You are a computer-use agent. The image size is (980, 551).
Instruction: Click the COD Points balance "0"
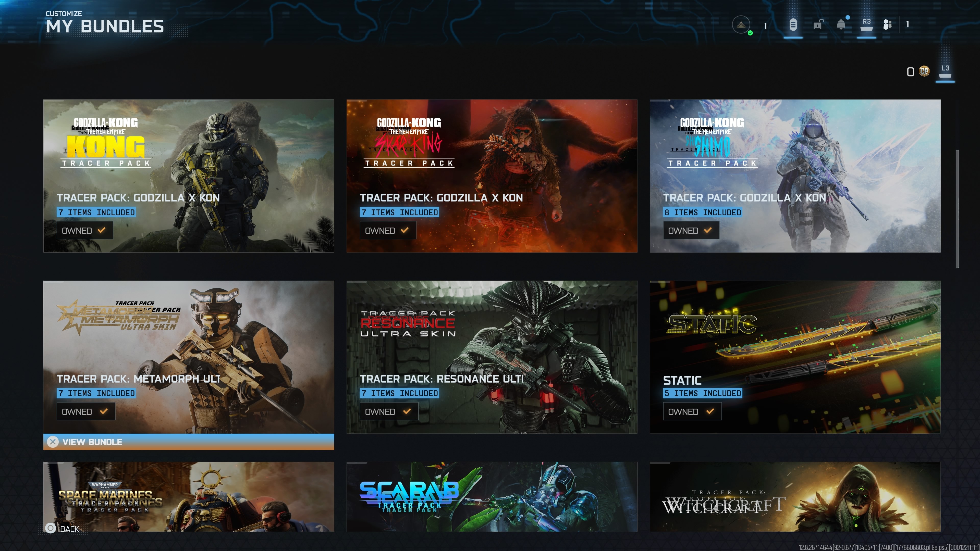(x=910, y=71)
